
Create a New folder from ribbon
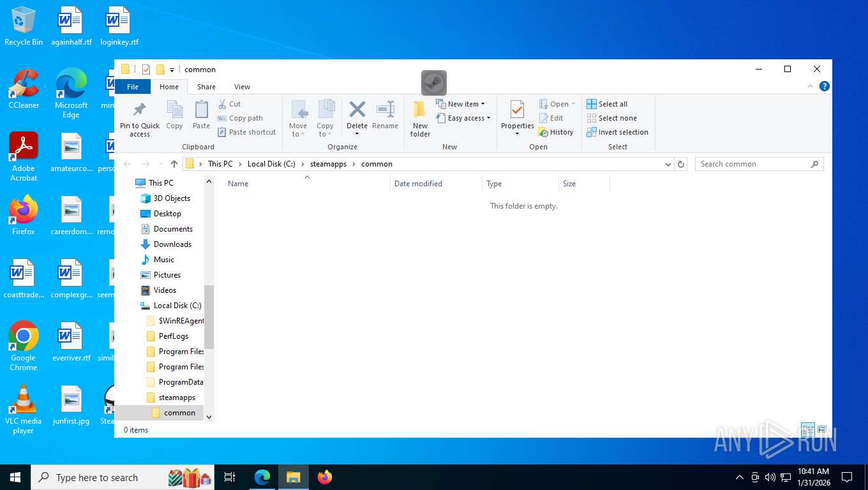[420, 118]
